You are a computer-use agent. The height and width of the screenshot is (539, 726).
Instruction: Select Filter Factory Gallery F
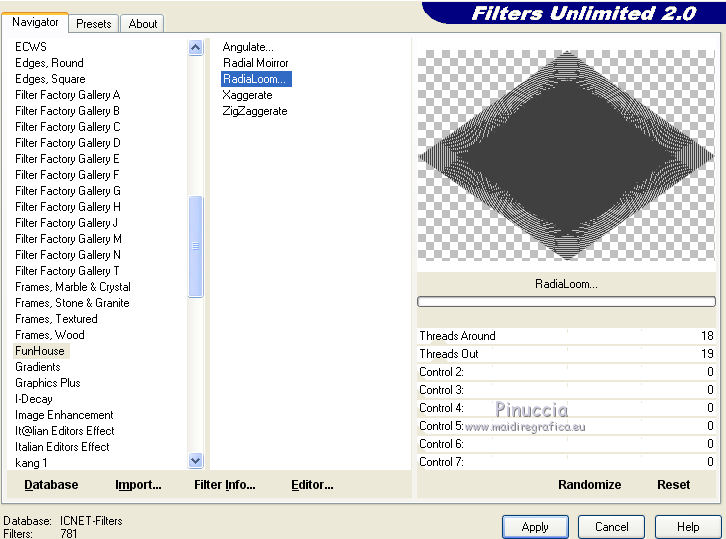[67, 175]
